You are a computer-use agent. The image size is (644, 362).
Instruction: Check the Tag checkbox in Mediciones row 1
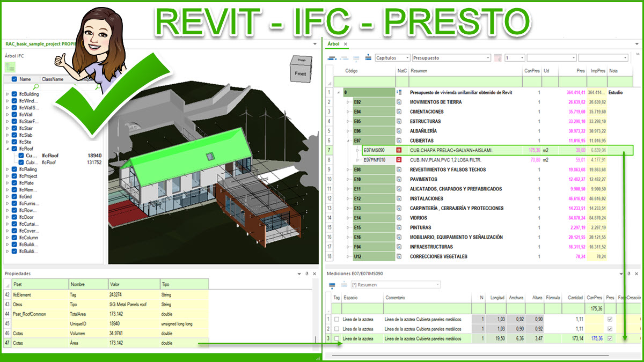pyautogui.click(x=336, y=319)
